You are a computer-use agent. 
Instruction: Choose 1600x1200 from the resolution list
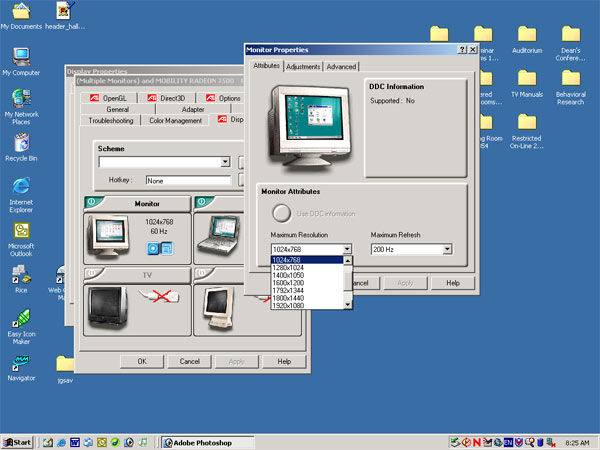(307, 283)
